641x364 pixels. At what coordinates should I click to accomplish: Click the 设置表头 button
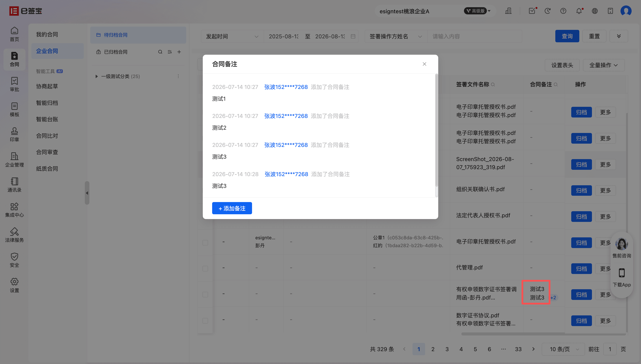tap(562, 65)
